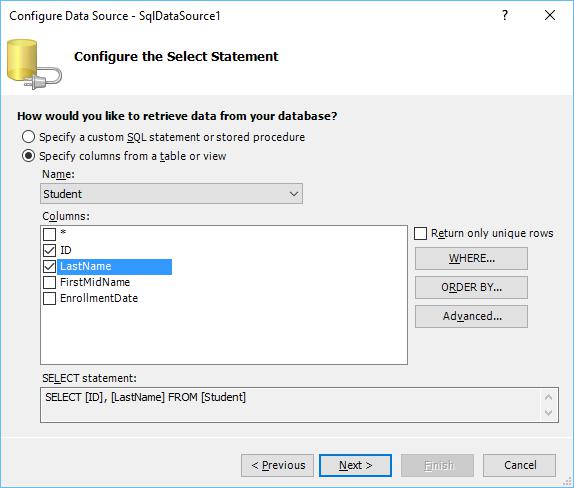This screenshot has width=574, height=488.
Task: Open the Student table name dropdown
Action: [x=171, y=194]
